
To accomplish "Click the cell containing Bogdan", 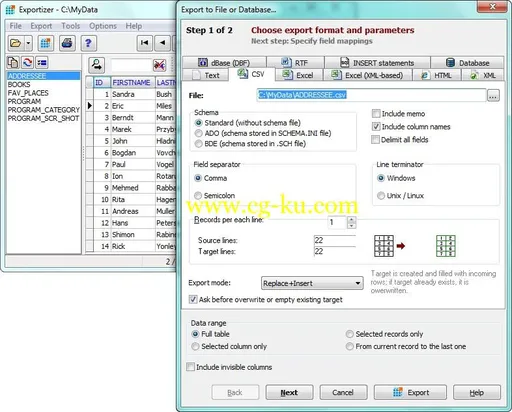I will pos(133,153).
